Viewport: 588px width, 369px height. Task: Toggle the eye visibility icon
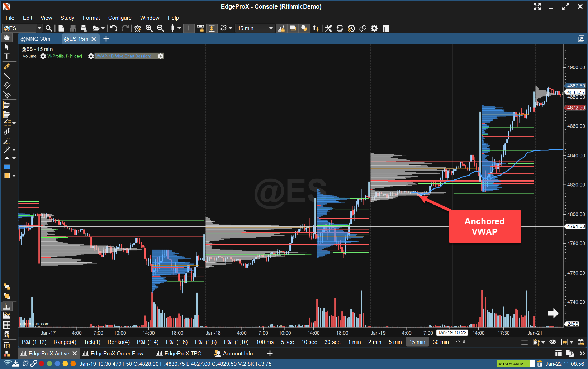pos(553,342)
